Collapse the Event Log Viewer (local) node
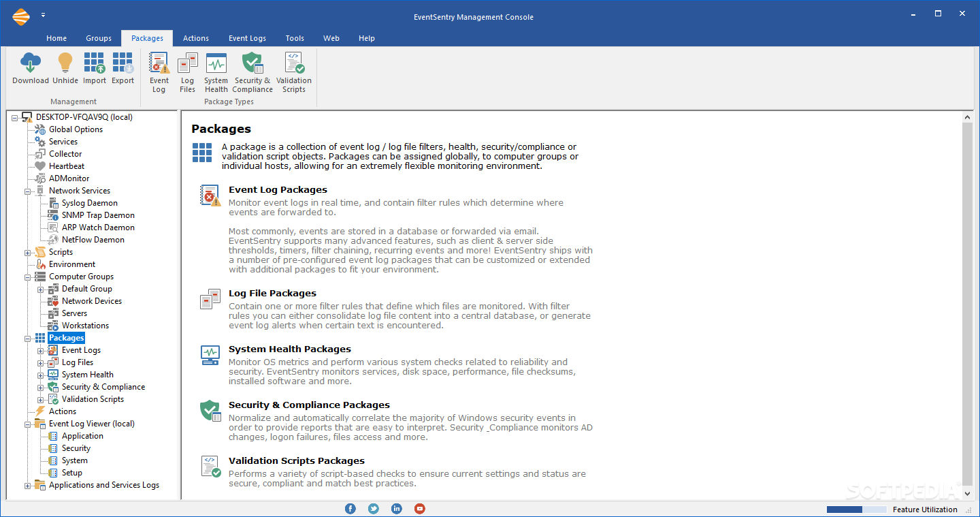Screen dimensions: 980x517 (x=28, y=424)
